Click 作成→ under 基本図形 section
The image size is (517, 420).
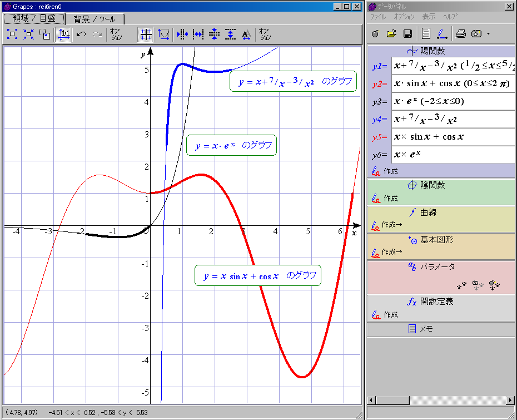[387, 253]
